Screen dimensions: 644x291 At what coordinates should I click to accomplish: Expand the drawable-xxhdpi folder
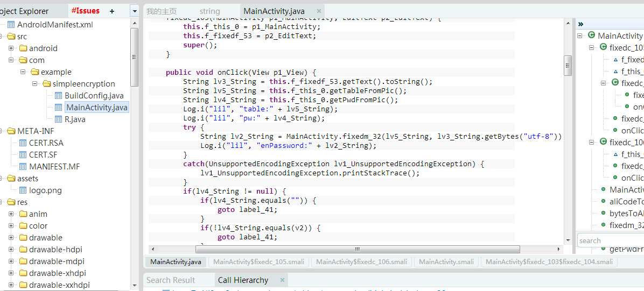11,285
